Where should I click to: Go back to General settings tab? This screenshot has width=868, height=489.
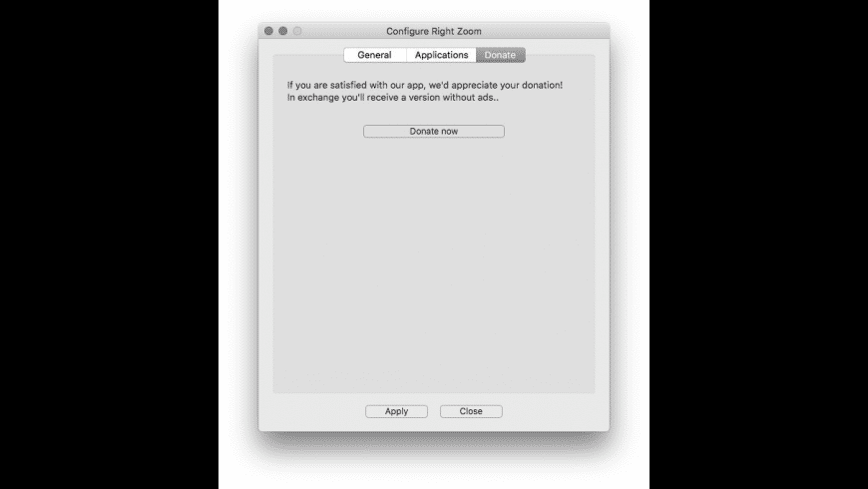click(375, 55)
